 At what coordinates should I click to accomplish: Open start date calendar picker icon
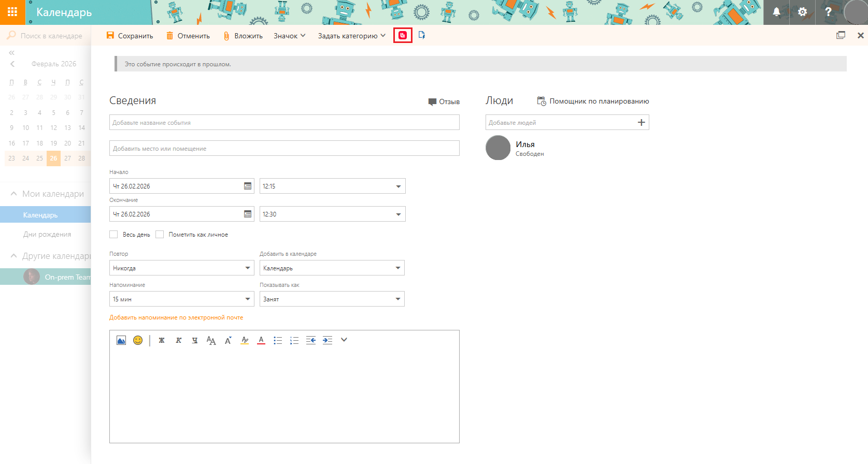click(x=248, y=186)
